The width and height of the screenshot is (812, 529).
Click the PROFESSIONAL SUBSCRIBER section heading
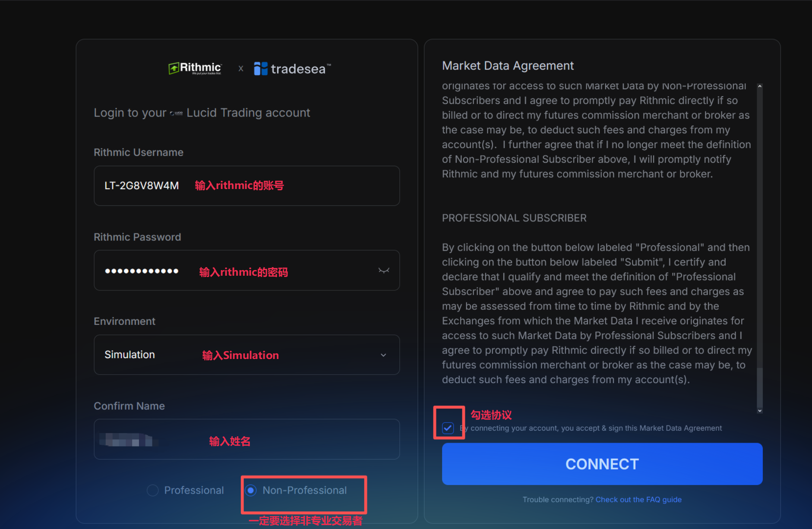coord(514,218)
